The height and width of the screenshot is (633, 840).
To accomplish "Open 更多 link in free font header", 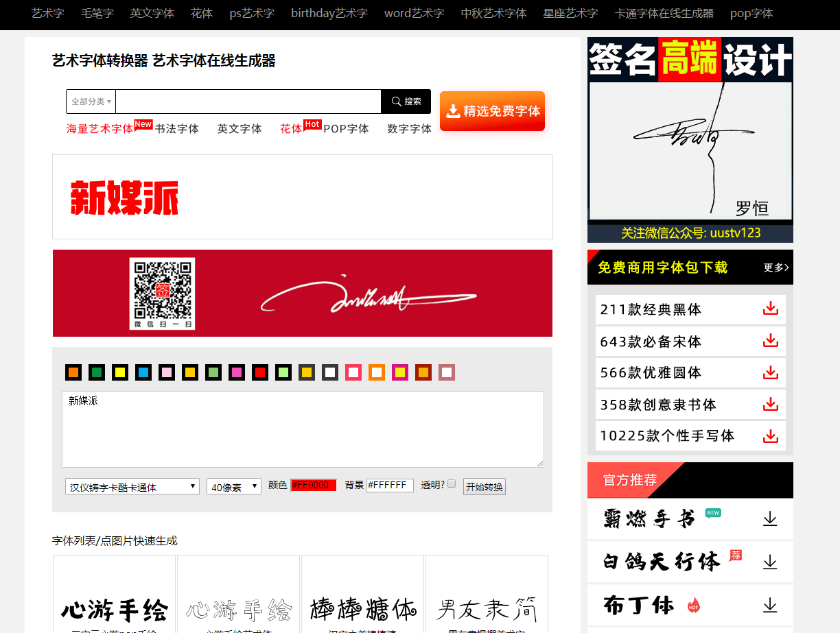I will (775, 267).
